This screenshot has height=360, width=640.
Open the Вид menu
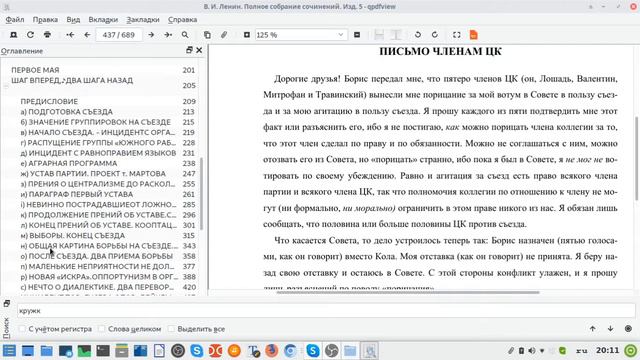pos(73,20)
